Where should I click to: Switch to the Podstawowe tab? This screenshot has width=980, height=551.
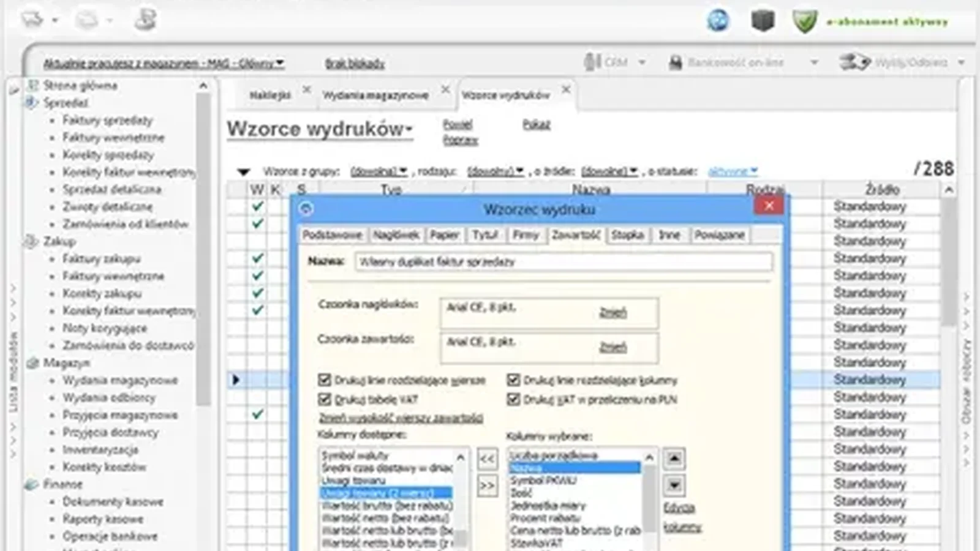[x=332, y=235]
